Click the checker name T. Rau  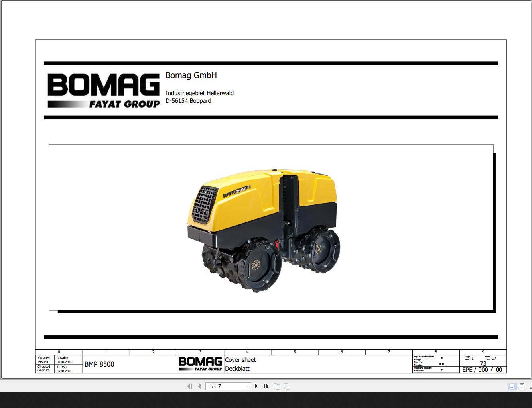(61, 367)
